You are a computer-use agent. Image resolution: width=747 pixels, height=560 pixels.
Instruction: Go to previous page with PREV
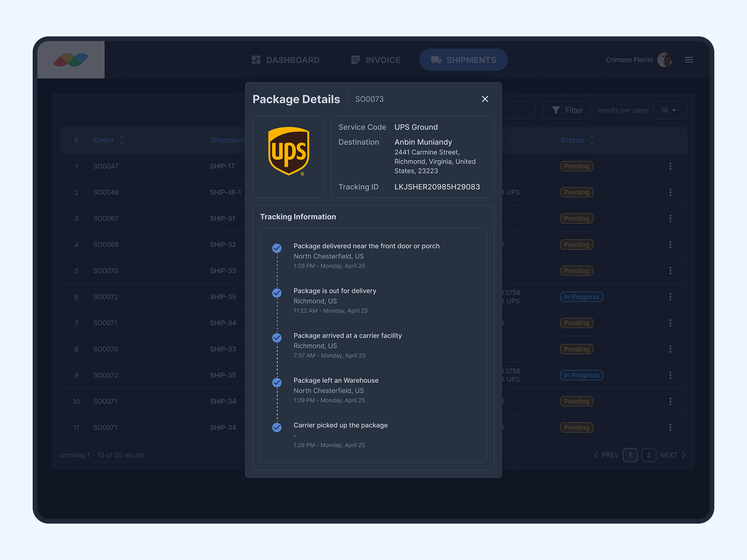[606, 455]
